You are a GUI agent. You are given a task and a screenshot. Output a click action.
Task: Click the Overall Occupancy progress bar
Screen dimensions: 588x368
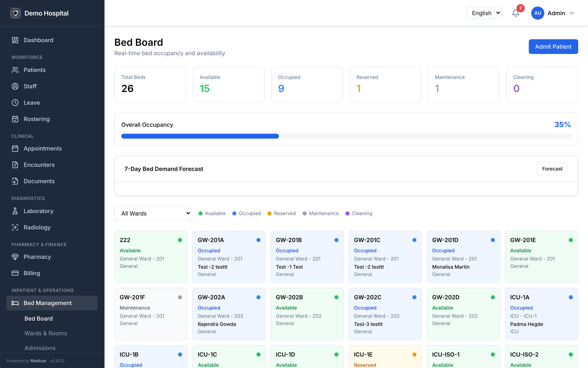coord(346,136)
